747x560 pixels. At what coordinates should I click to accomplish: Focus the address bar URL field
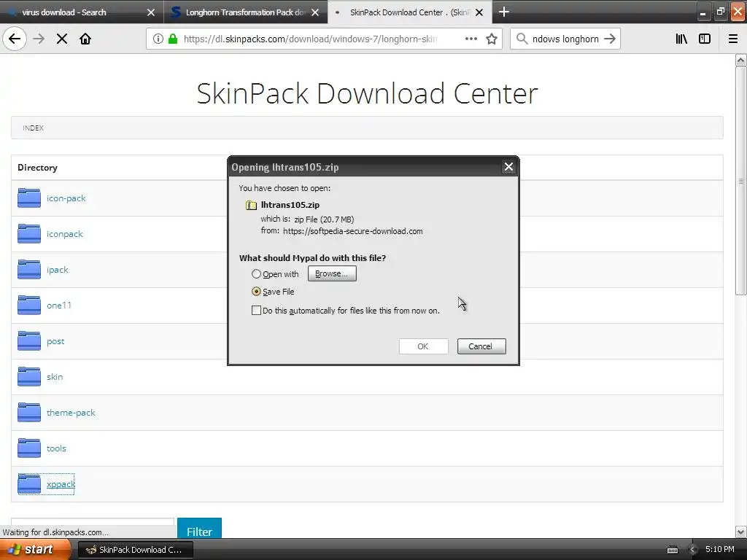point(309,39)
